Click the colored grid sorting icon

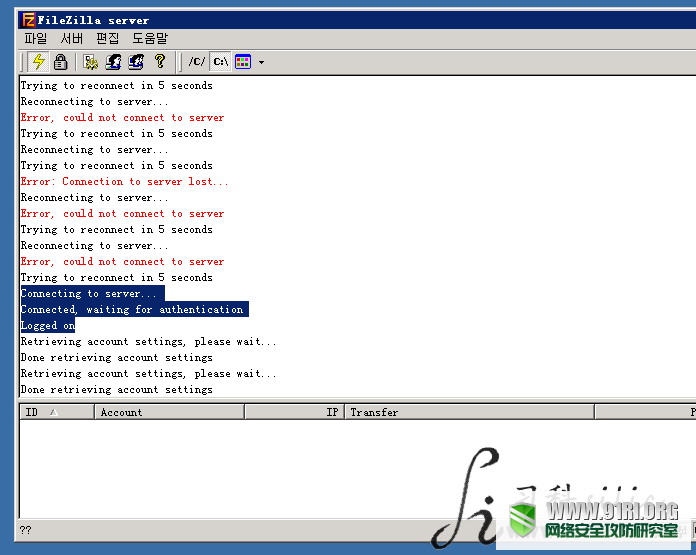(x=243, y=61)
